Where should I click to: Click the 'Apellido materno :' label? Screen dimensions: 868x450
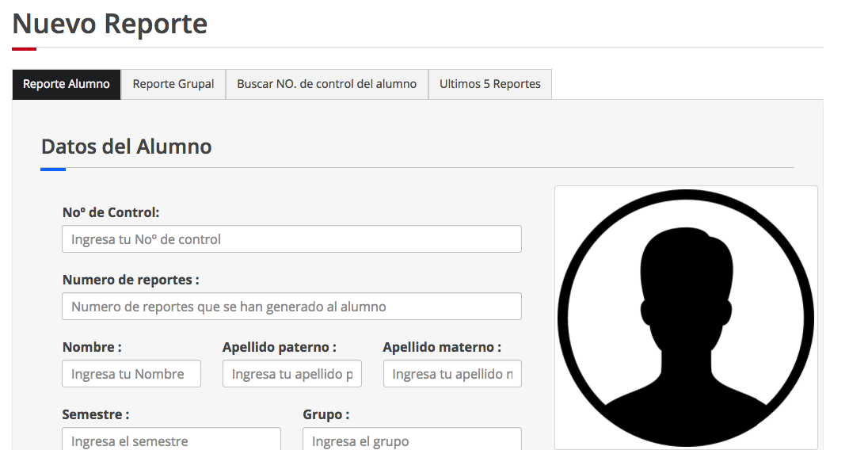click(442, 347)
